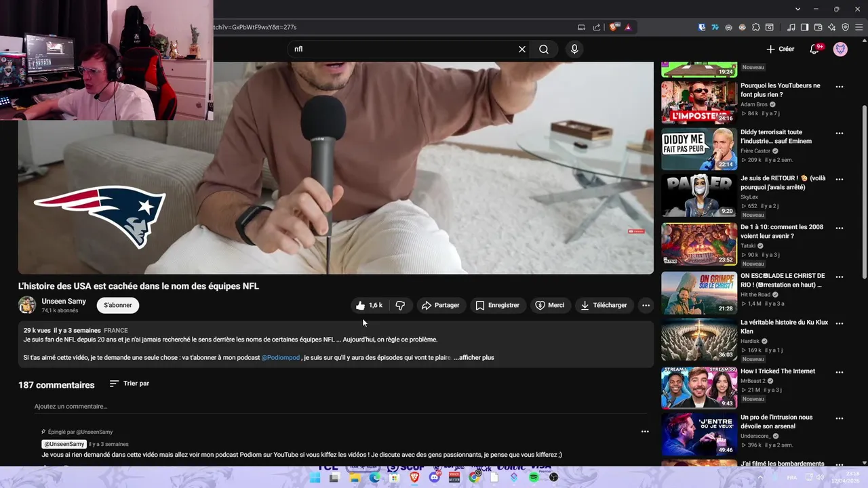Image resolution: width=868 pixels, height=488 pixels.
Task: Open Google Chrome from the taskbar
Action: 475,478
